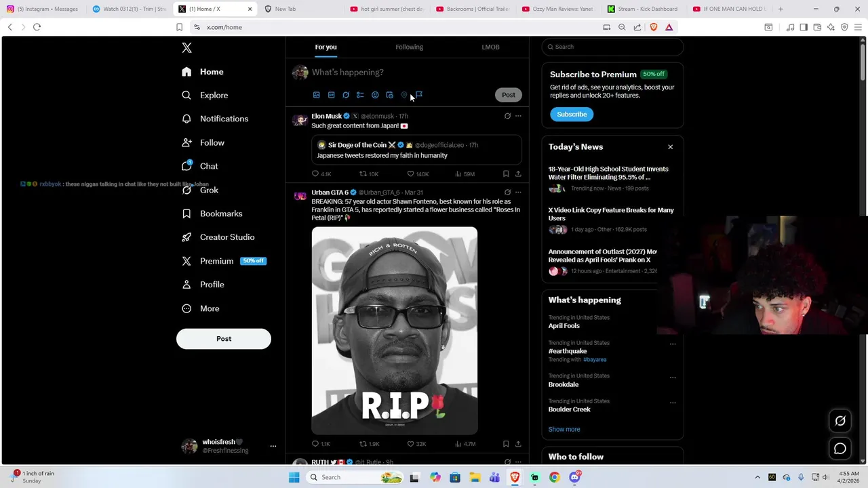
Task: Open more options for #earthquake trend
Action: [x=673, y=344]
